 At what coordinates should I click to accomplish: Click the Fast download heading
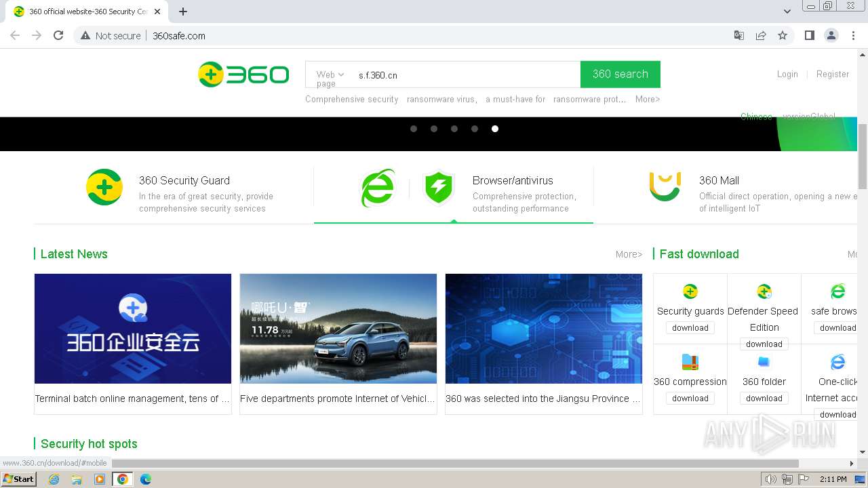(699, 254)
